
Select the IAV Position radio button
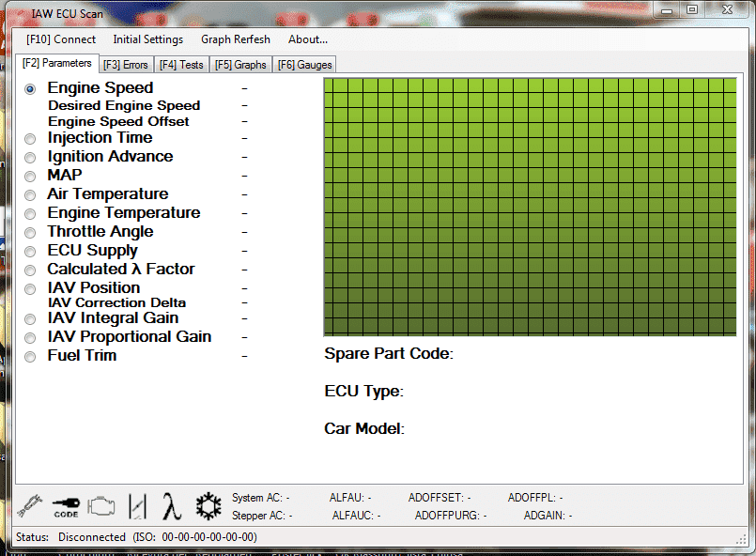click(x=30, y=289)
